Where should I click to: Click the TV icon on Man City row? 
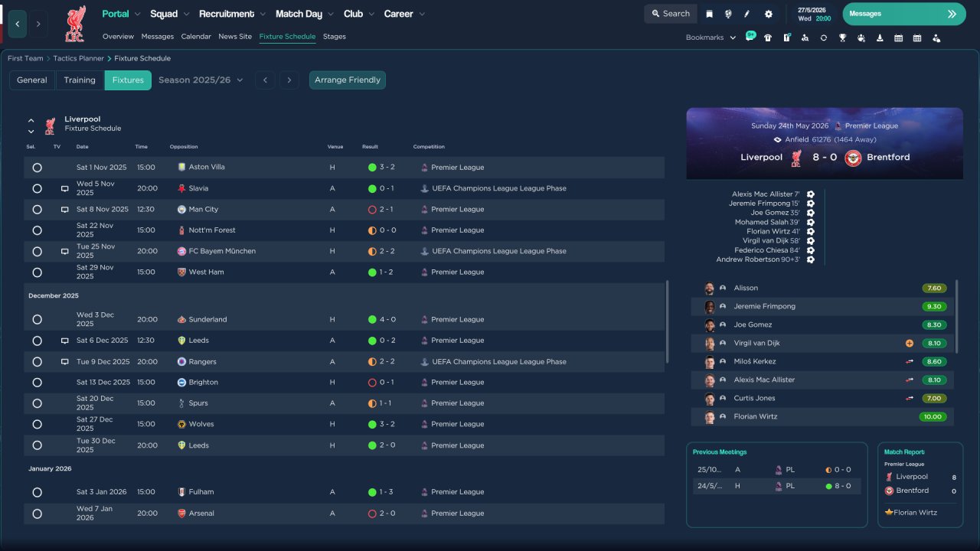click(65, 209)
